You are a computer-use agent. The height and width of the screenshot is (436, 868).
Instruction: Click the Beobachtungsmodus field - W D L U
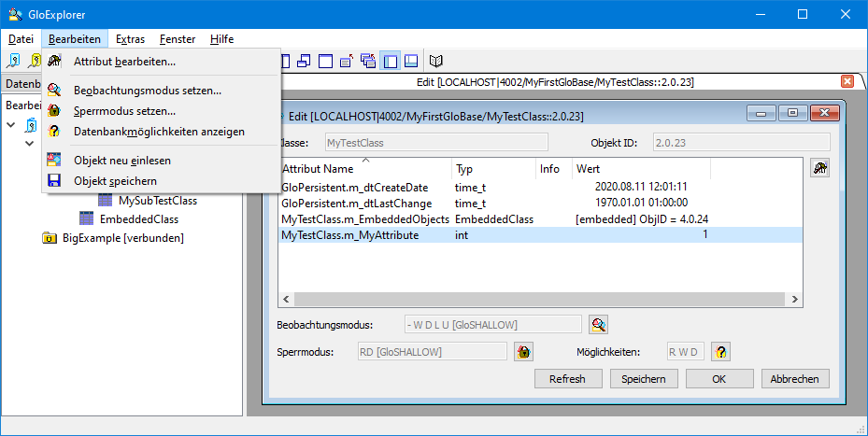point(492,324)
